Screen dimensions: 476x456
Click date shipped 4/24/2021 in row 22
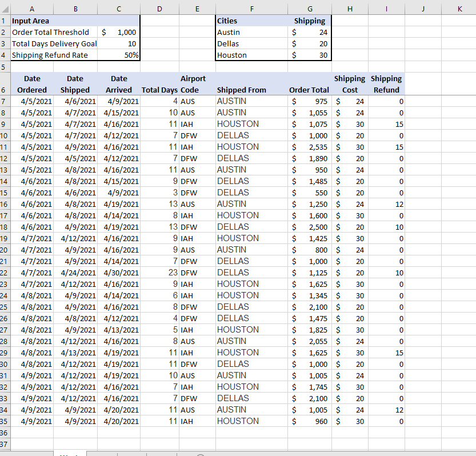(x=75, y=273)
